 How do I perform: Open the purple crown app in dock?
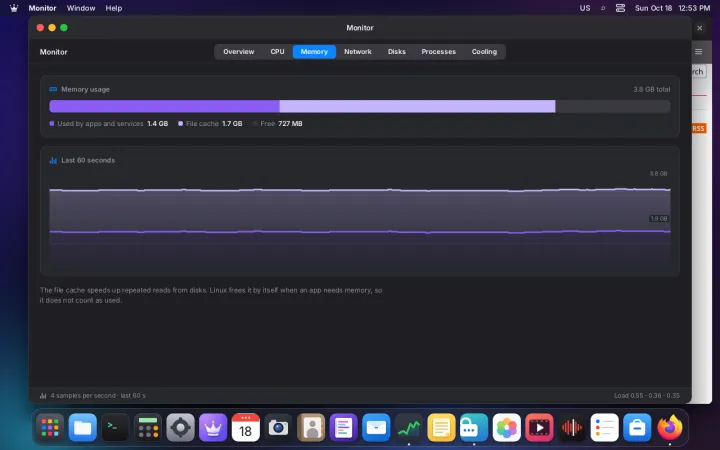click(213, 428)
